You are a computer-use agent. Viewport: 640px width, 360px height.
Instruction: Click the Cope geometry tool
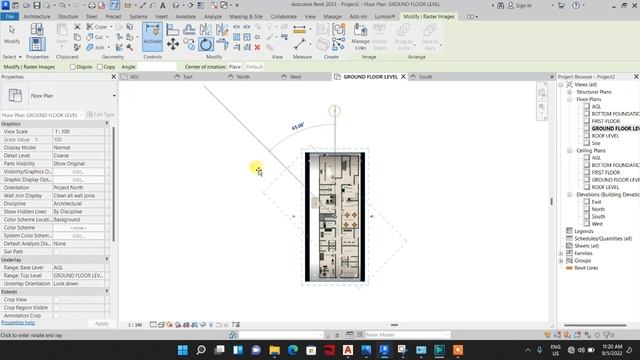pos(97,27)
